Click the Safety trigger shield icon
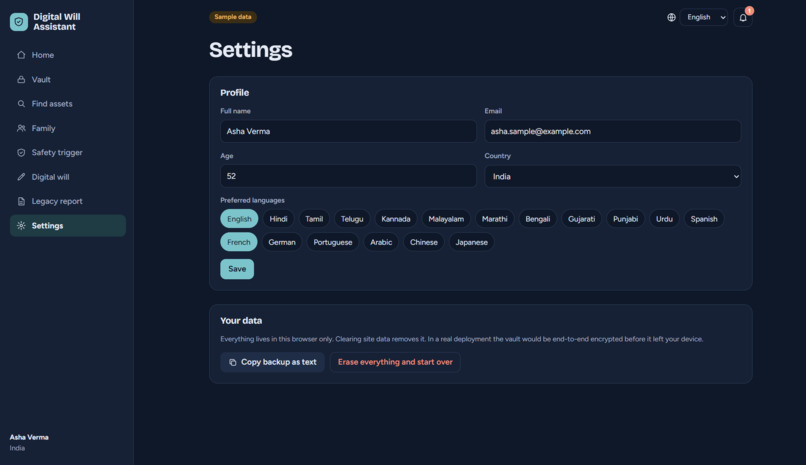This screenshot has width=806, height=465. [x=21, y=153]
